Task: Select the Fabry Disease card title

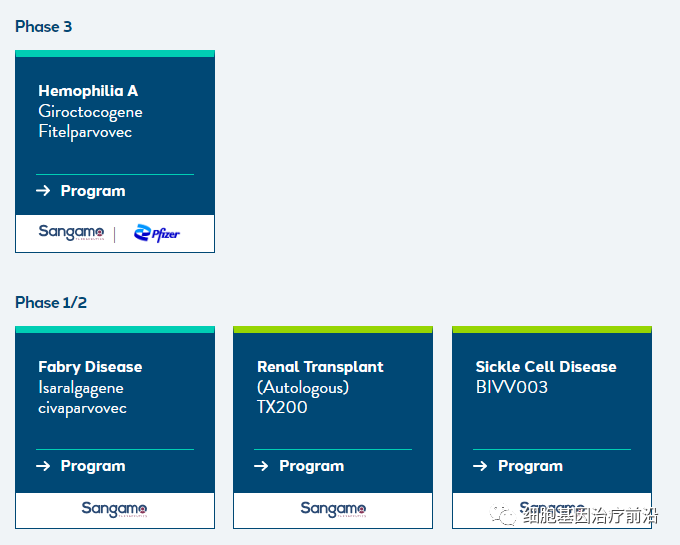Action: (90, 367)
